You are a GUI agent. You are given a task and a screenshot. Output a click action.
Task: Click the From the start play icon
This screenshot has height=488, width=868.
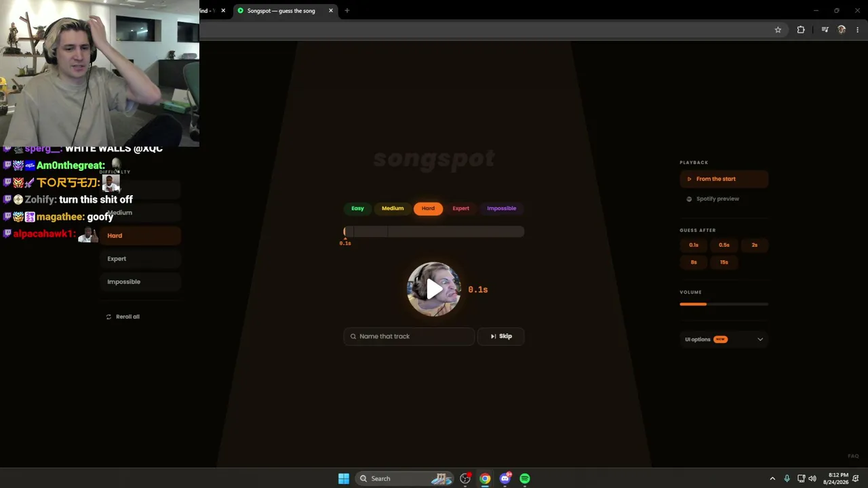pyautogui.click(x=689, y=179)
